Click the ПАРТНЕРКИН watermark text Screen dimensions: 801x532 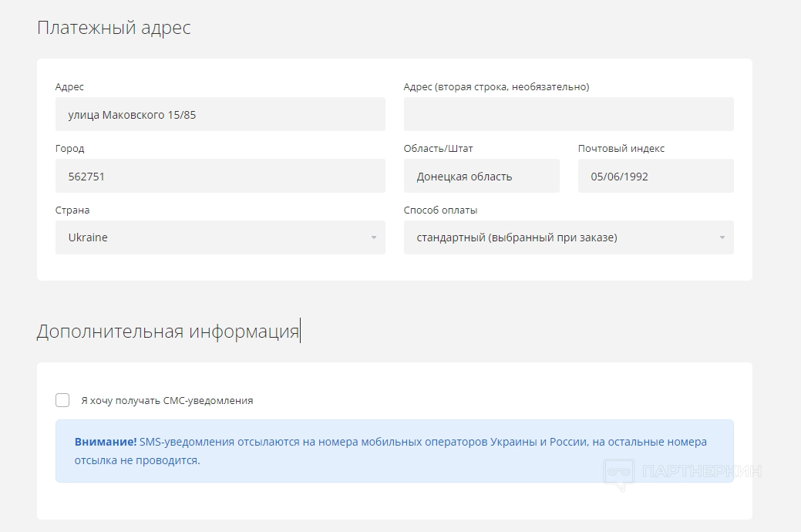(701, 470)
